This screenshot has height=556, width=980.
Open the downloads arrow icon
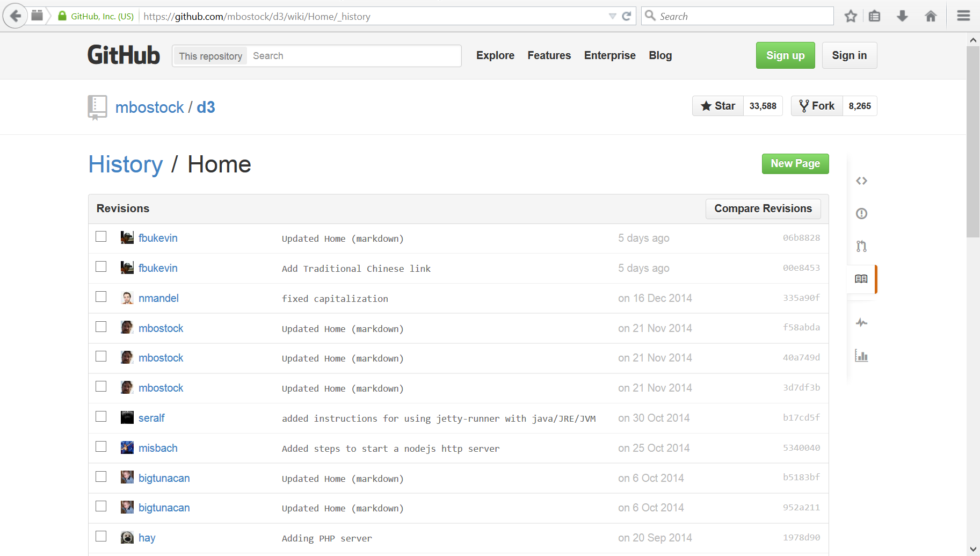903,16
